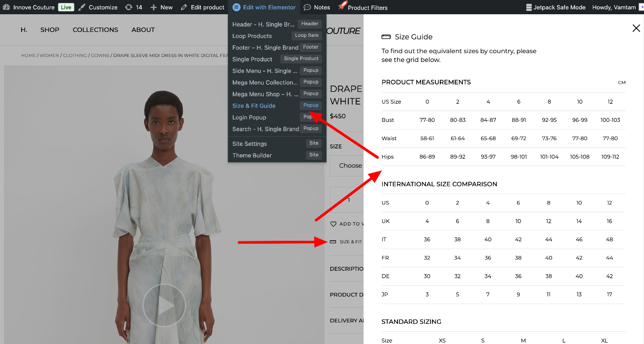Open Search – H. Single Brand popup
644x344 pixels.
[276, 129]
